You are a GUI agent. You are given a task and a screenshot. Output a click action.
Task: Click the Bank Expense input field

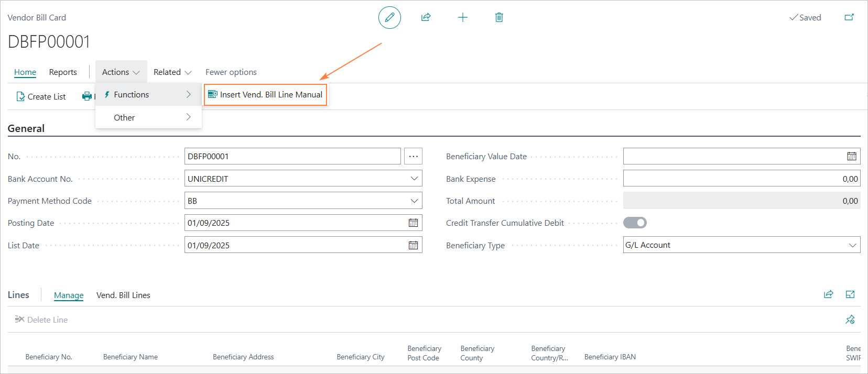point(741,179)
